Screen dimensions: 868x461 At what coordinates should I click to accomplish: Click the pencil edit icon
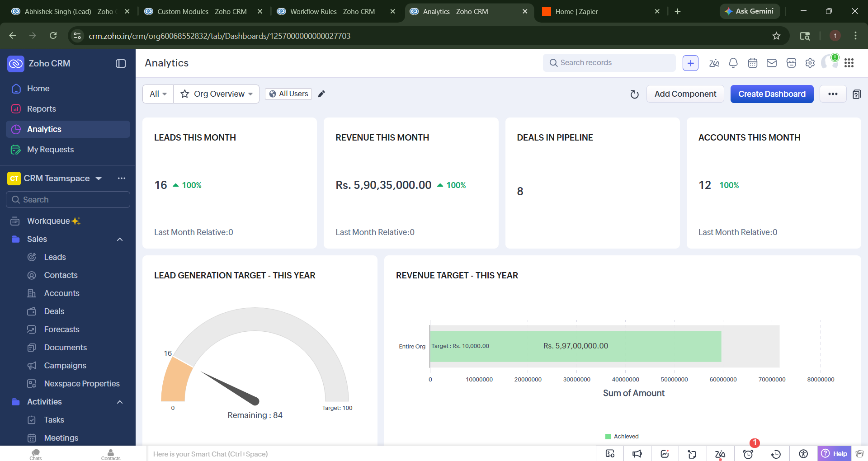tap(321, 94)
